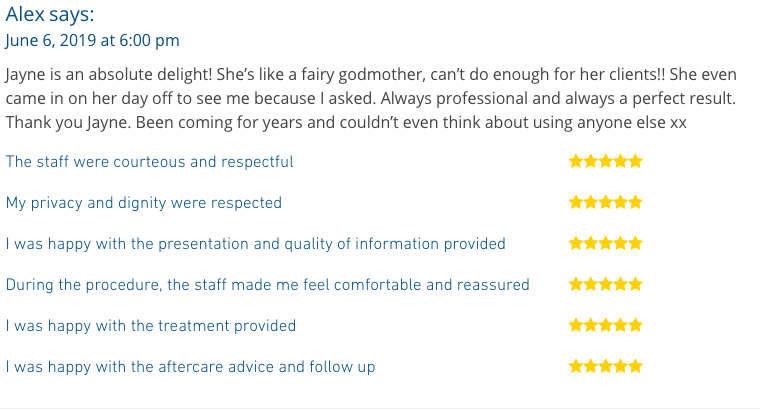Select the 'staff were courteous and respectful' label
The image size is (784, 411).
150,162
